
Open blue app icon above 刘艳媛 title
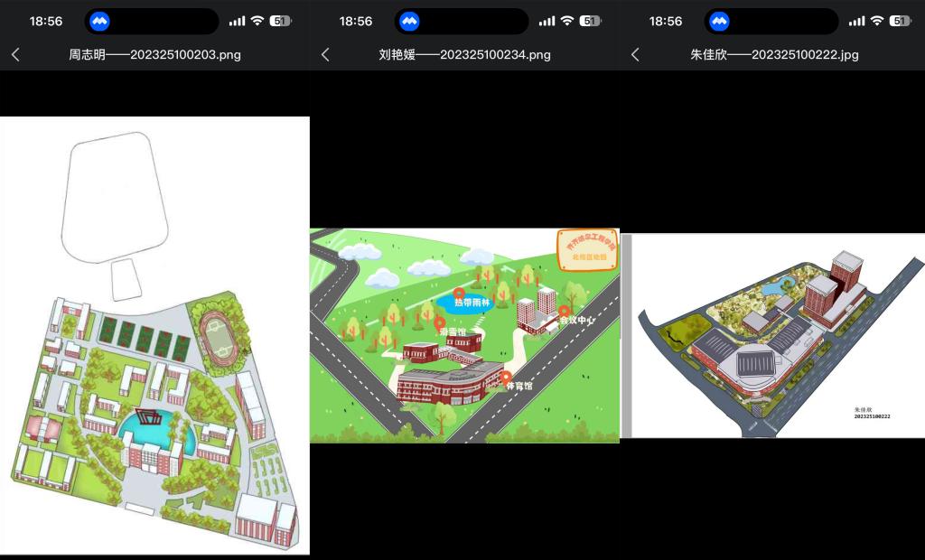(409, 21)
